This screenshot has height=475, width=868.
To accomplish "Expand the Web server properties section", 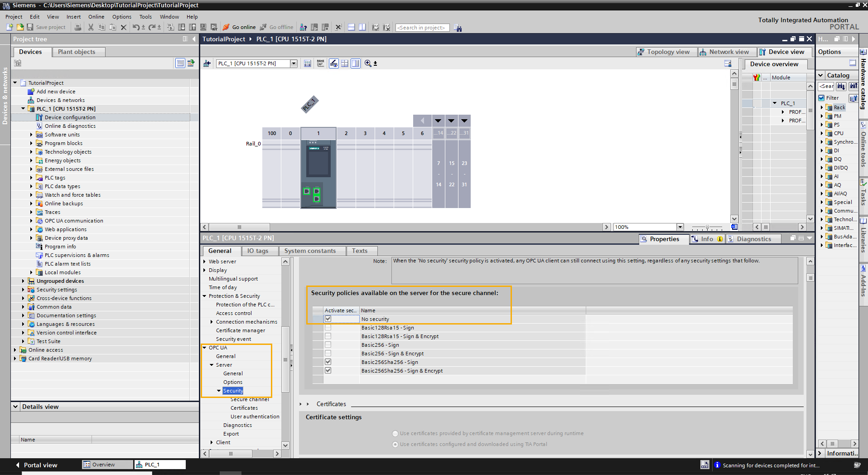I will pyautogui.click(x=205, y=262).
